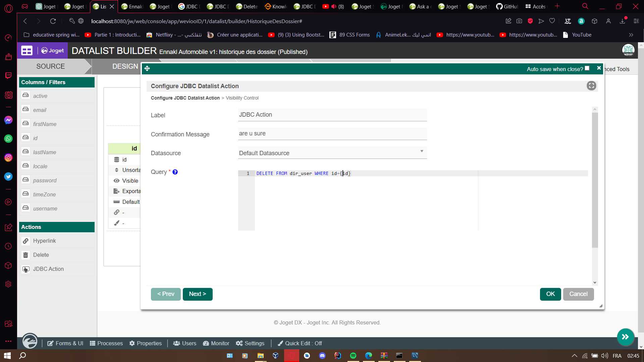Image resolution: width=644 pixels, height=362 pixels.
Task: Click the Next > button
Action: 198,294
